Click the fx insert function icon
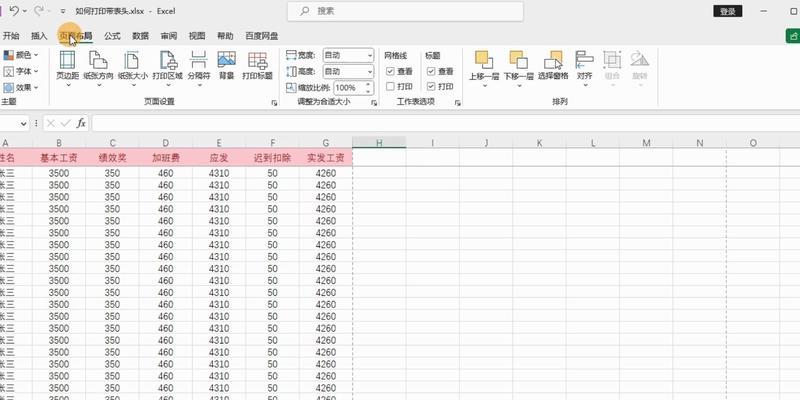The width and height of the screenshot is (800, 400). pyautogui.click(x=81, y=123)
